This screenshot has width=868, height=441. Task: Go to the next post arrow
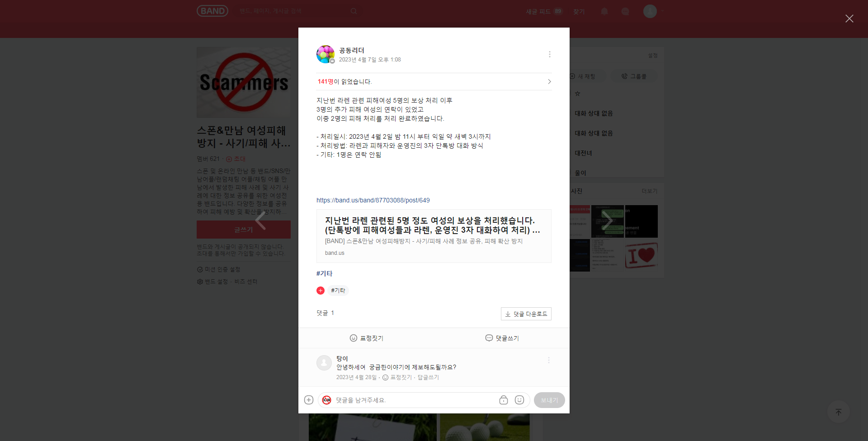607,220
